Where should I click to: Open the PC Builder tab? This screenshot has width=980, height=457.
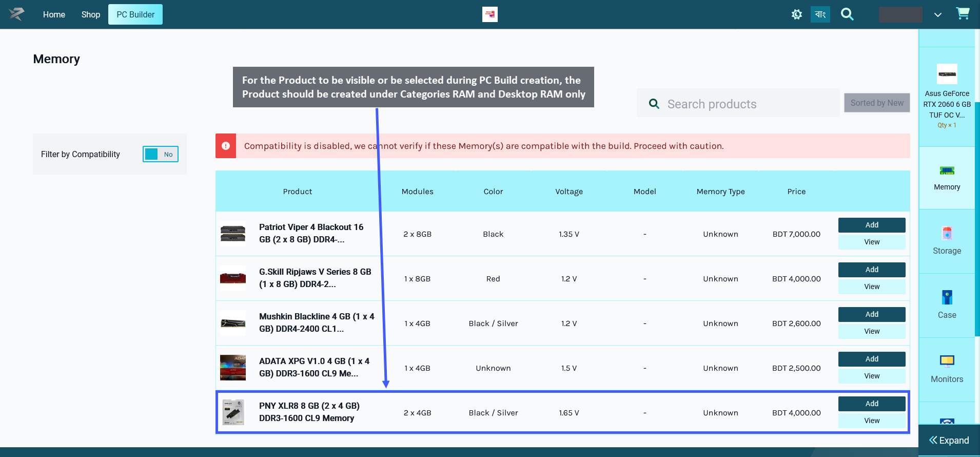(135, 14)
